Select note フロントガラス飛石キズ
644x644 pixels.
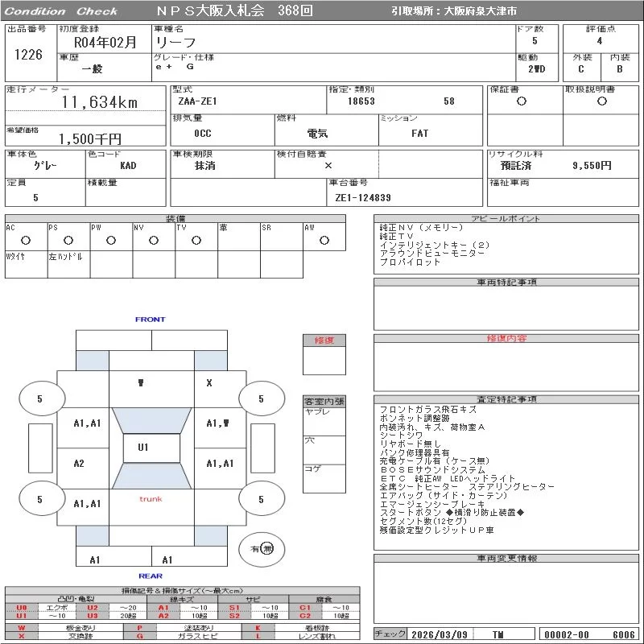(x=428, y=410)
